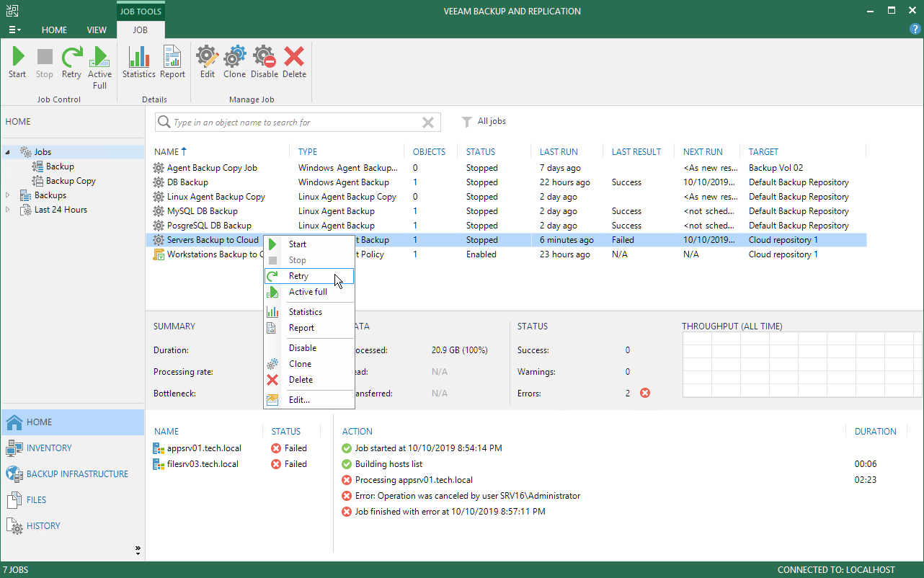Expand the navigation pane overflow chevron

pos(138,551)
